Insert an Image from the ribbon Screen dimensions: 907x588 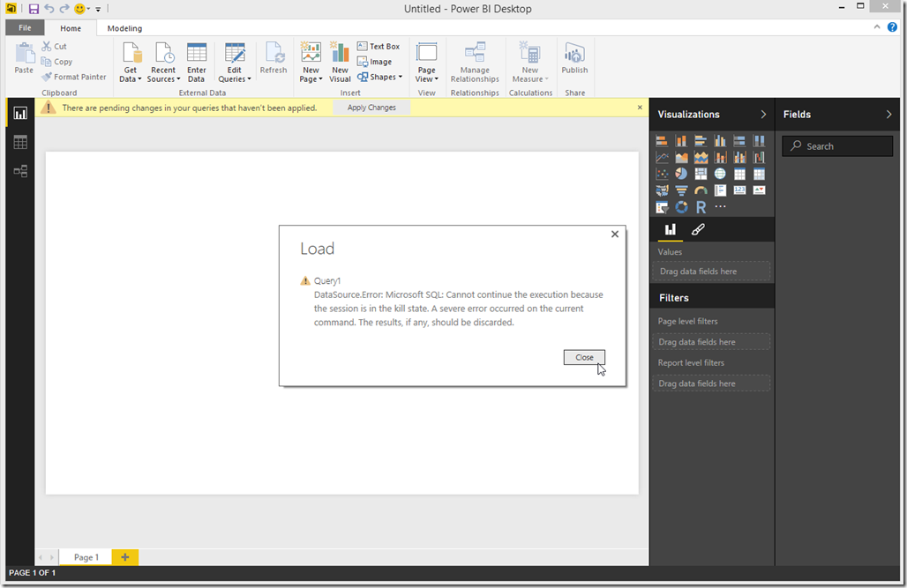(374, 62)
